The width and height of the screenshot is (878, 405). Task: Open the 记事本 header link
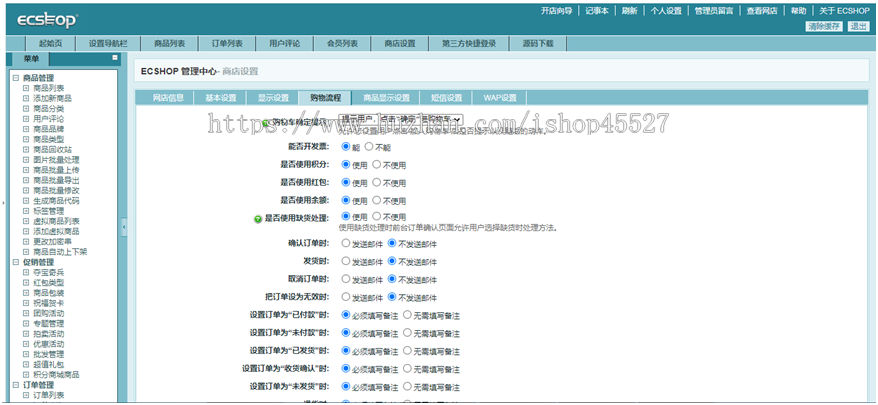tap(597, 11)
